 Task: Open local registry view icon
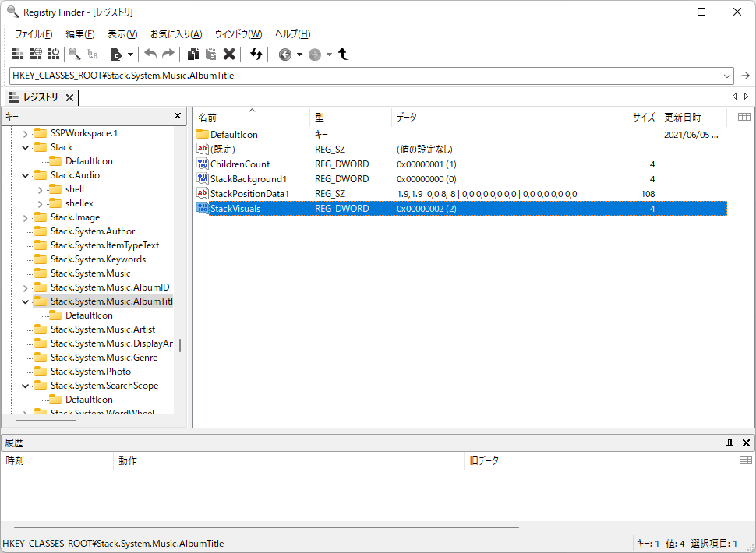click(x=17, y=53)
